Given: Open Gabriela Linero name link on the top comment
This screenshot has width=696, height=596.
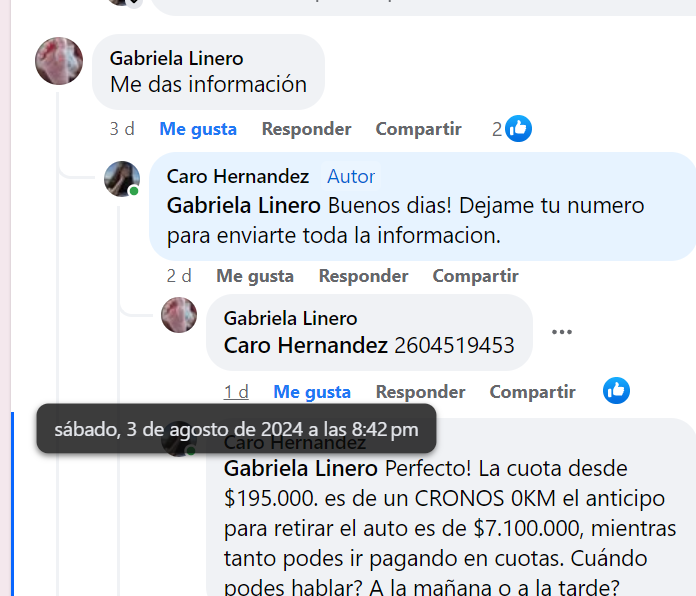Looking at the screenshot, I should pos(177,59).
